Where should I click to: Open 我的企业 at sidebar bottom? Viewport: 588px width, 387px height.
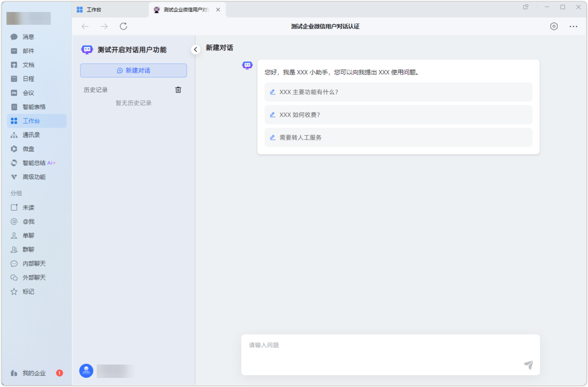(x=34, y=373)
